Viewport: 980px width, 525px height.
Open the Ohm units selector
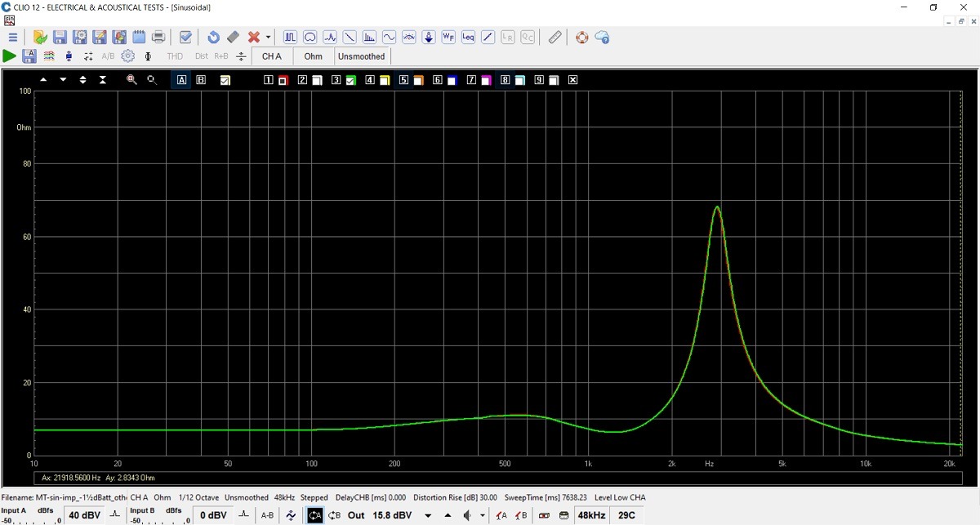pyautogui.click(x=314, y=56)
